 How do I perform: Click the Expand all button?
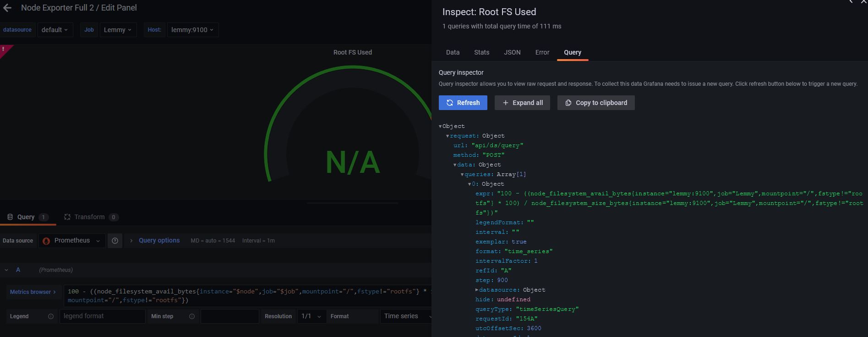(522, 103)
